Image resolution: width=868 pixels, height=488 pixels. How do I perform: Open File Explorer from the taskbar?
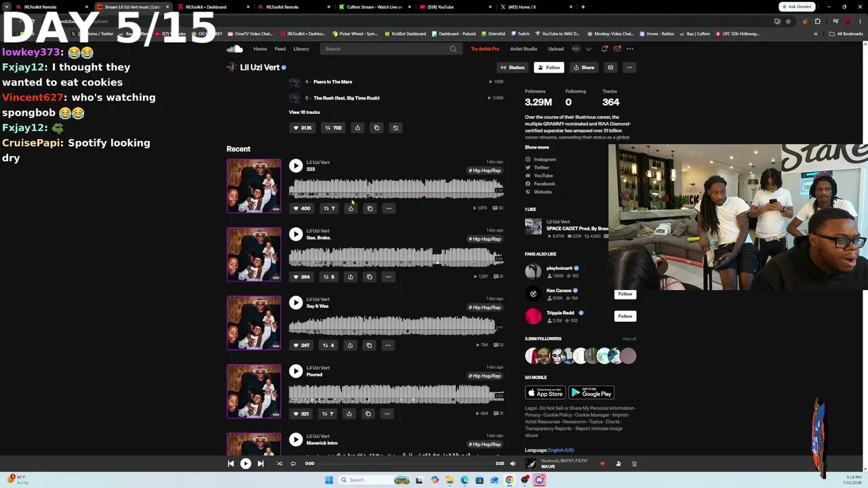(x=450, y=480)
